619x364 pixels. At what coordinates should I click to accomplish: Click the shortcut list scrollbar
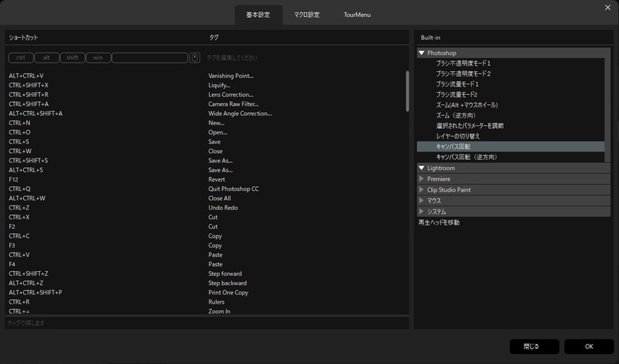(407, 91)
